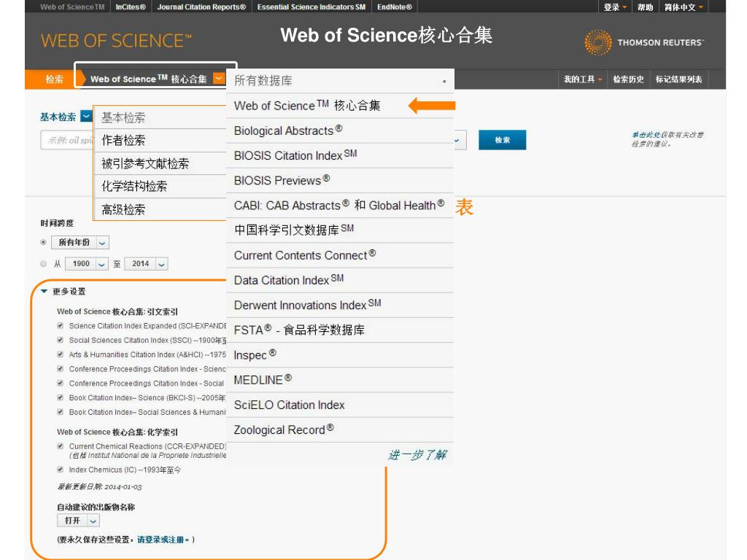Click the Thomson Reuters logo
This screenshot has height=560, width=747.
click(x=644, y=42)
